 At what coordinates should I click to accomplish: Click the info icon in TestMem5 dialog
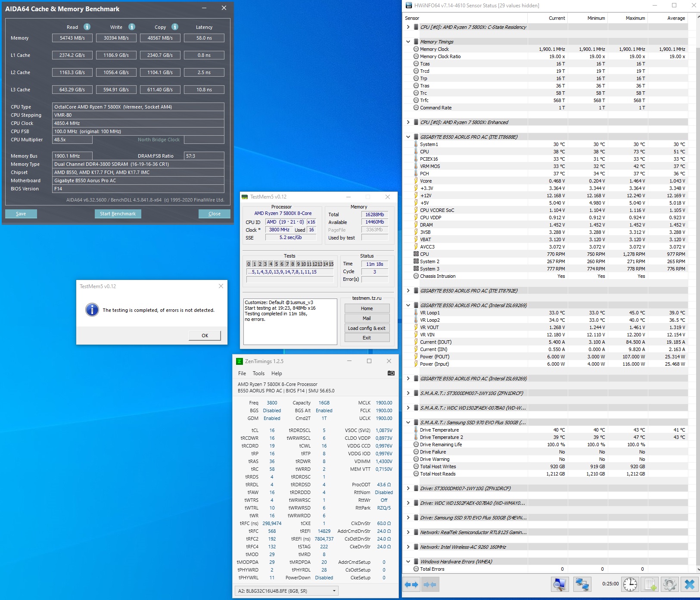[92, 310]
